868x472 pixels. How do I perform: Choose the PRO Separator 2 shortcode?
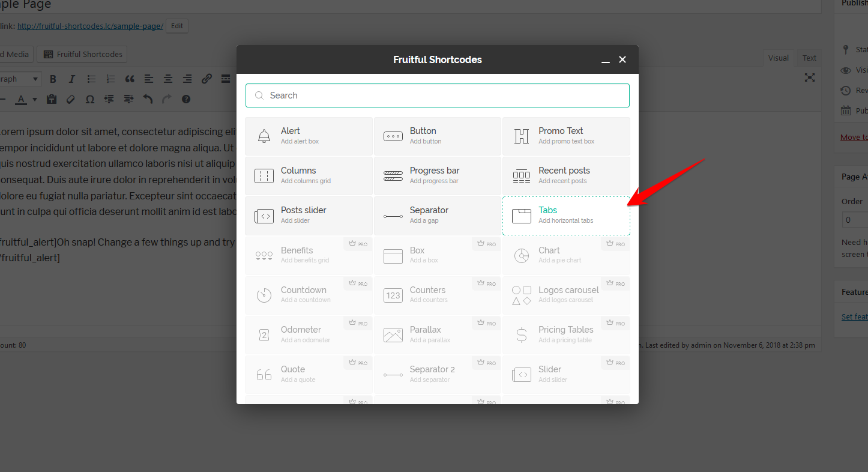click(x=438, y=375)
